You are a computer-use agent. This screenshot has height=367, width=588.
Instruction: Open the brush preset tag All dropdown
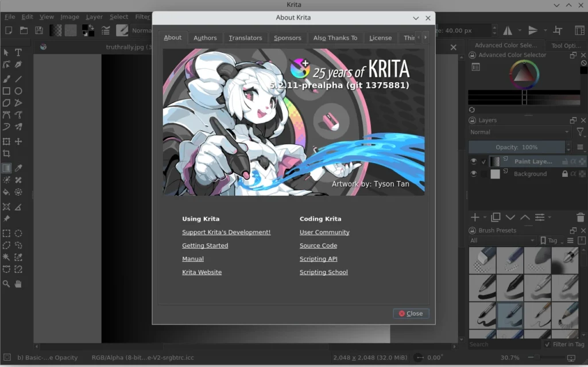pyautogui.click(x=502, y=241)
